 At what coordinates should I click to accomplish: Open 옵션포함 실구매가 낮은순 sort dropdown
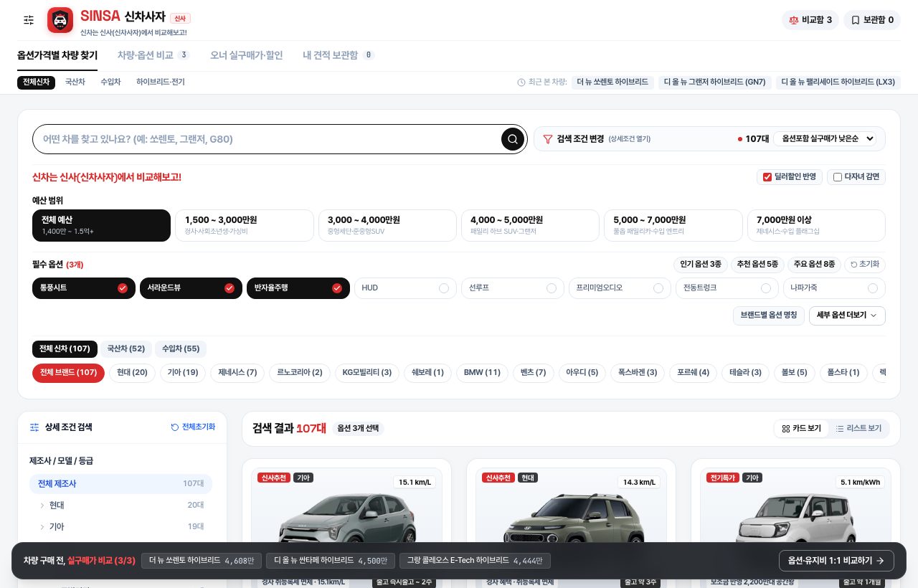[x=825, y=139]
